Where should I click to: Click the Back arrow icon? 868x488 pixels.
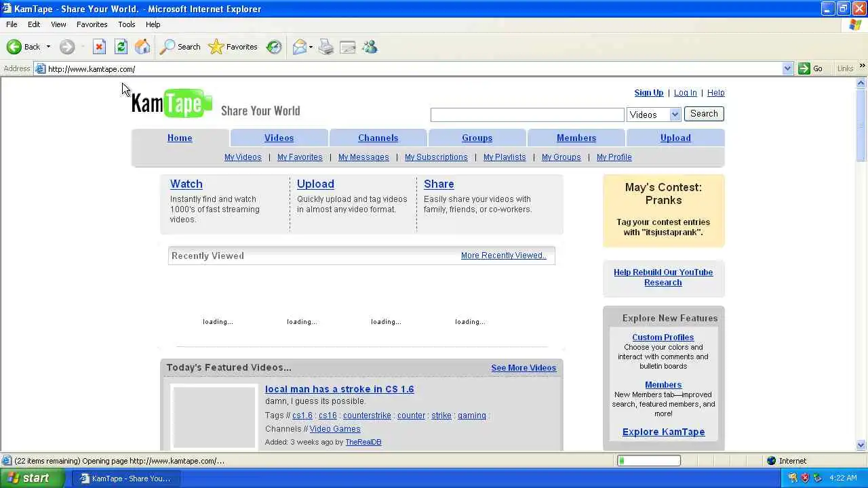click(14, 47)
